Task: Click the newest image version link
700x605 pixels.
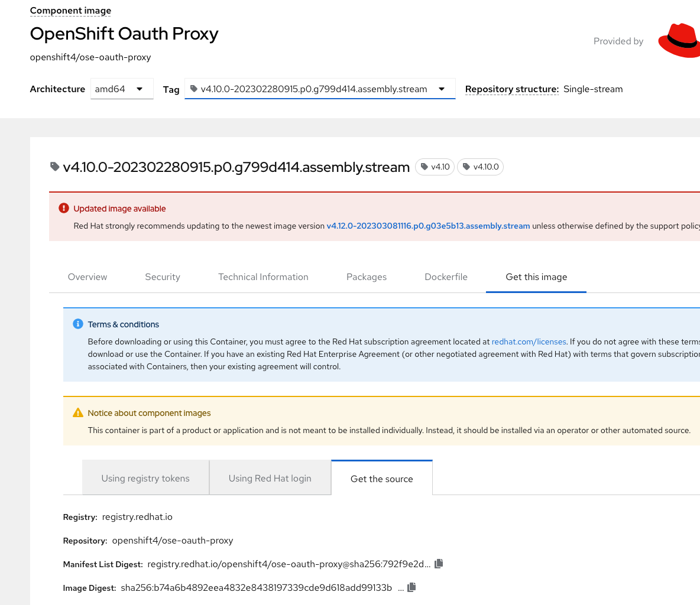Action: point(429,226)
